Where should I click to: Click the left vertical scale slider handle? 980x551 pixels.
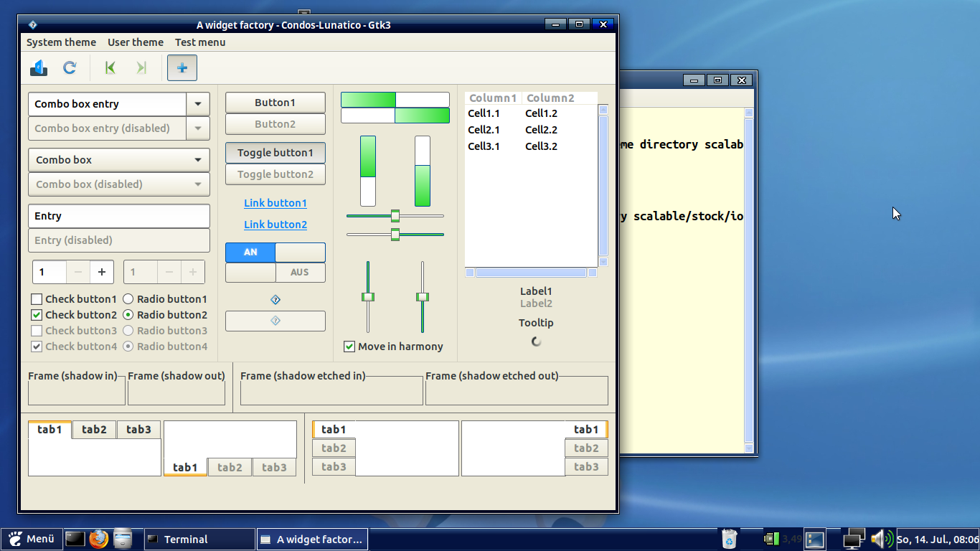[x=368, y=297]
